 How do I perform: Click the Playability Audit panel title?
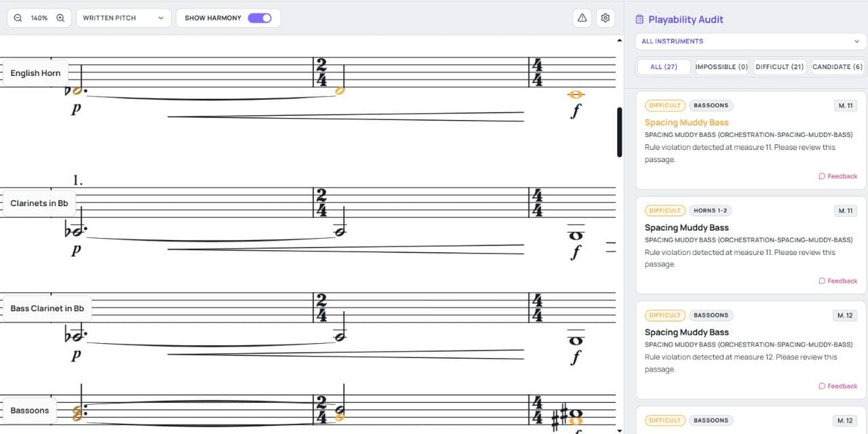(x=686, y=20)
